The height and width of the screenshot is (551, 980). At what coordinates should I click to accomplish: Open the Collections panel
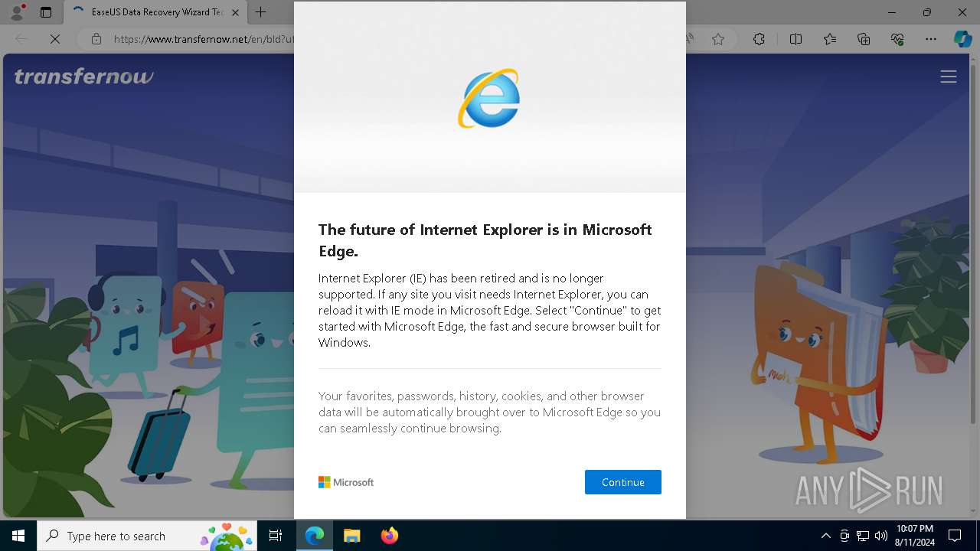coord(864,39)
